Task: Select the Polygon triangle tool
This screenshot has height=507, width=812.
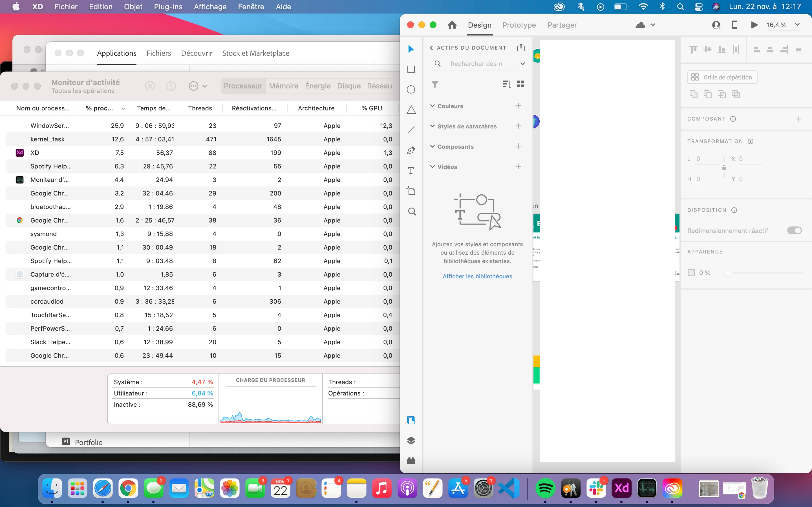Action: [x=411, y=110]
